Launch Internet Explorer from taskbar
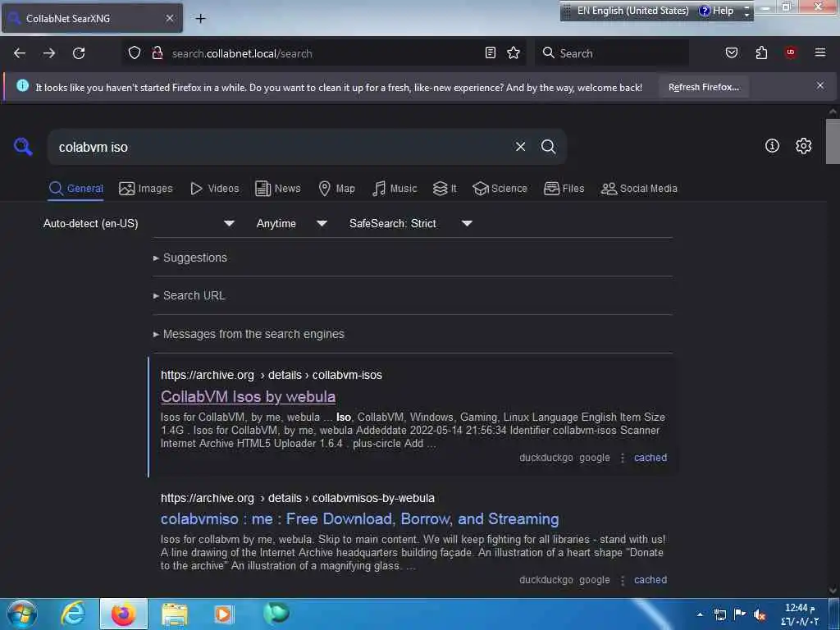The image size is (840, 630). [73, 614]
